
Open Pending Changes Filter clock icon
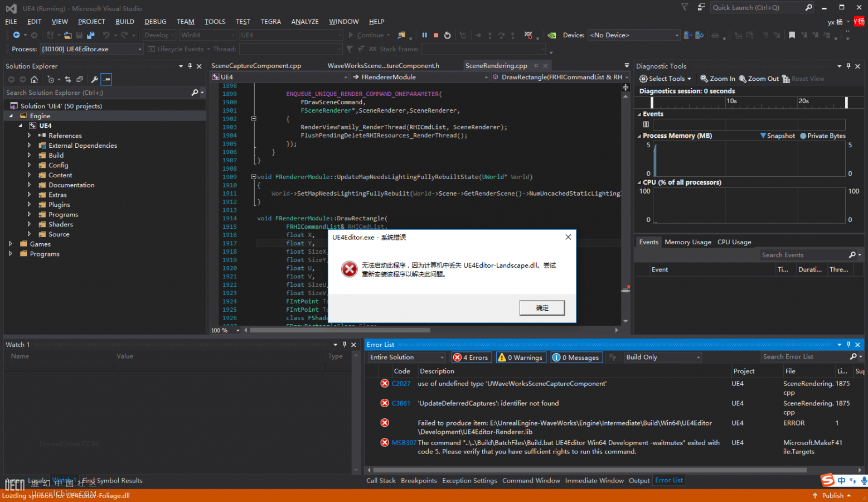[50, 79]
